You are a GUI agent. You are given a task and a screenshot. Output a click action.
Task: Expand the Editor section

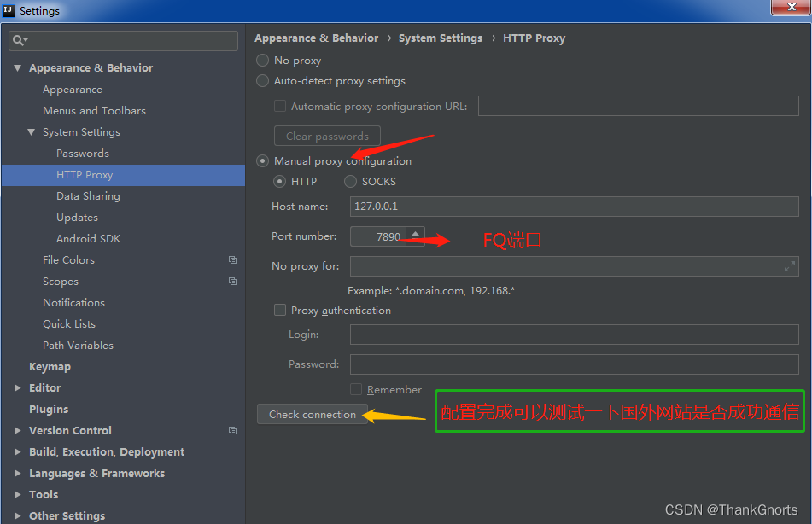pos(17,387)
